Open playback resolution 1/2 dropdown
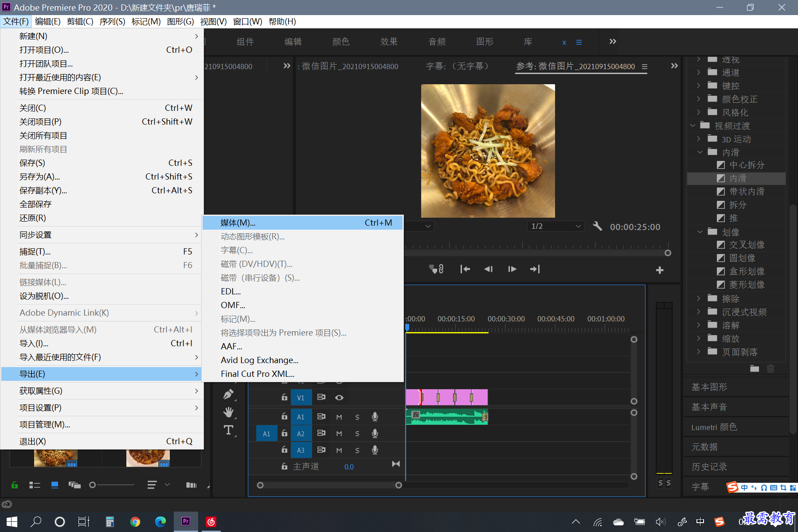 tap(556, 226)
